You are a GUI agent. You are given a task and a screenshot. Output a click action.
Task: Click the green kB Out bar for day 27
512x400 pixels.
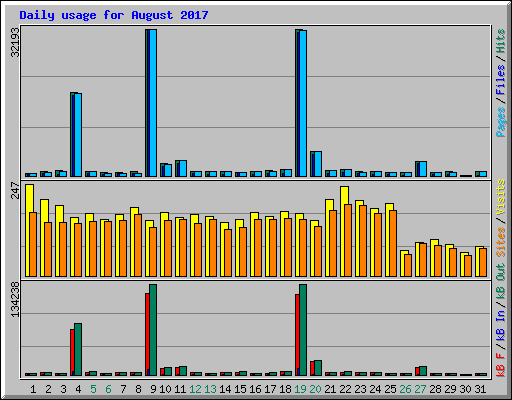pyautogui.click(x=423, y=371)
